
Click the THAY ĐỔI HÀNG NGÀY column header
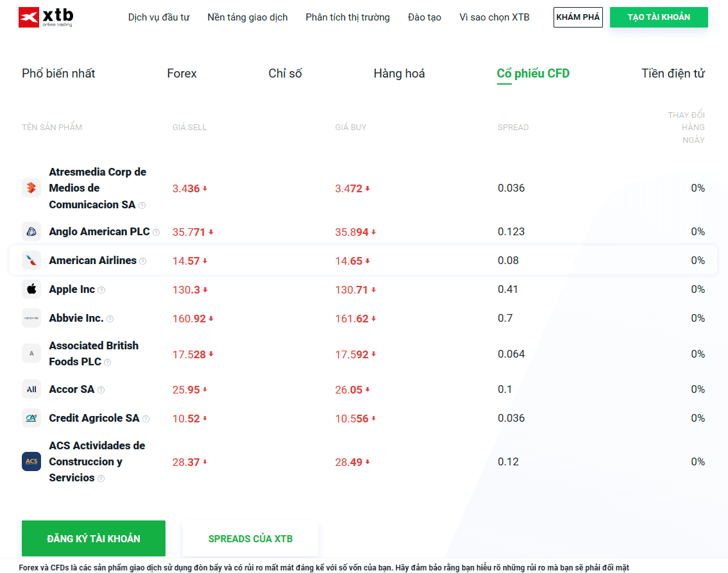(x=686, y=127)
